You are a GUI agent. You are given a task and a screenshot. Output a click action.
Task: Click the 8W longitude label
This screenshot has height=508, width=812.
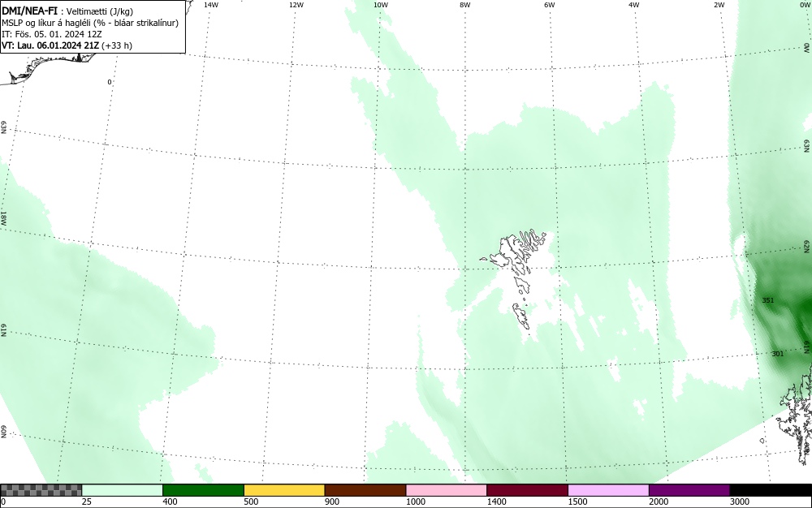465,5
